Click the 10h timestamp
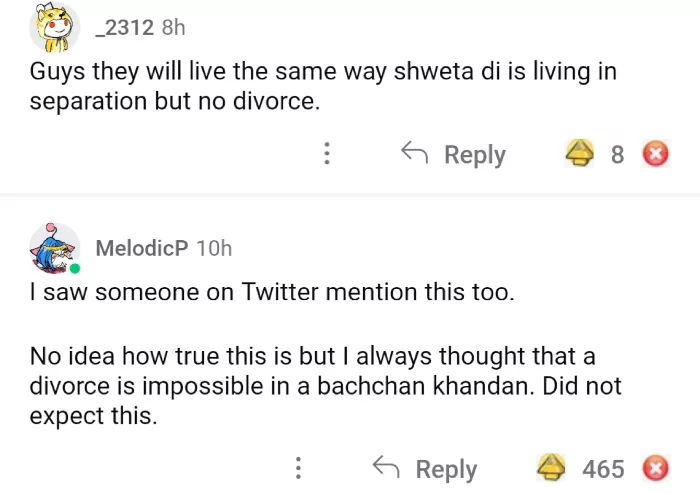The width and height of the screenshot is (700, 493). coord(214,248)
